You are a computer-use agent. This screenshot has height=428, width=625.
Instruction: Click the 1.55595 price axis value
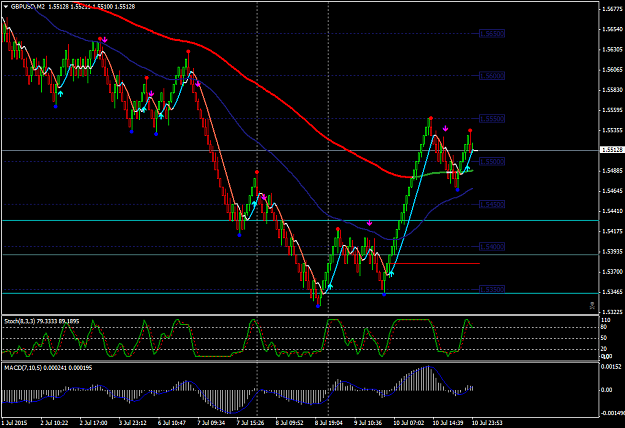coord(613,110)
